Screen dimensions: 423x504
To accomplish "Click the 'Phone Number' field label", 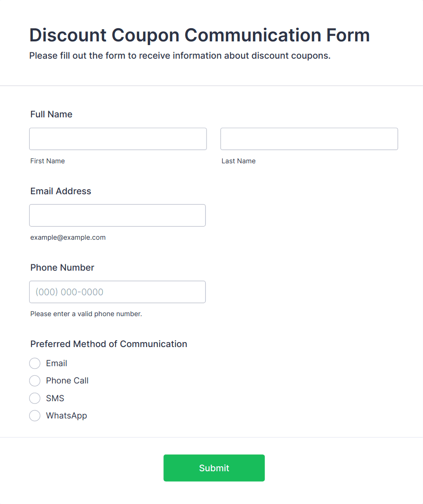I will 62,267.
